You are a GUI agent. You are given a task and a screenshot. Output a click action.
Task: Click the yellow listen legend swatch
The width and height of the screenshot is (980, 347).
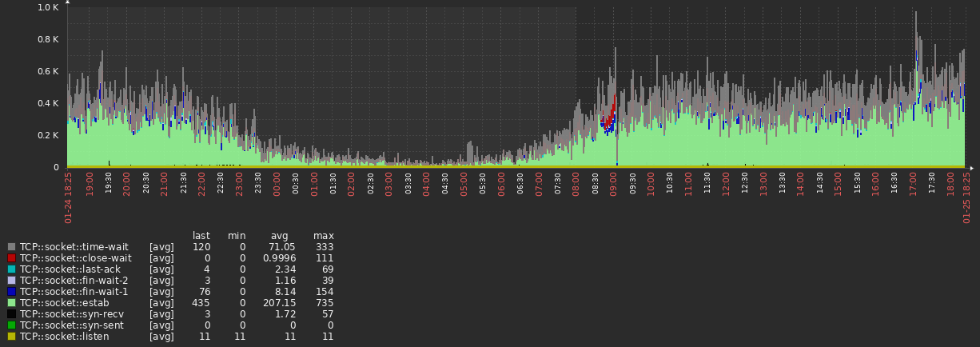tap(11, 337)
